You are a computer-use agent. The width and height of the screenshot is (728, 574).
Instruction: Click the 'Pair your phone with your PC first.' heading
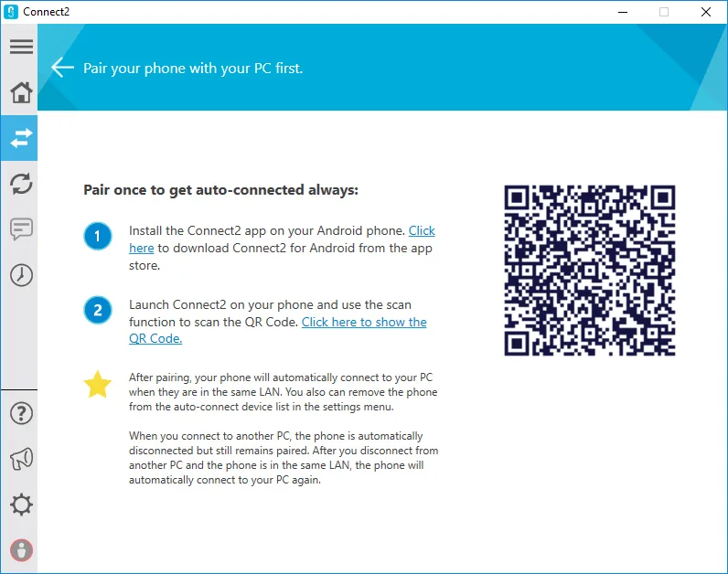[193, 69]
